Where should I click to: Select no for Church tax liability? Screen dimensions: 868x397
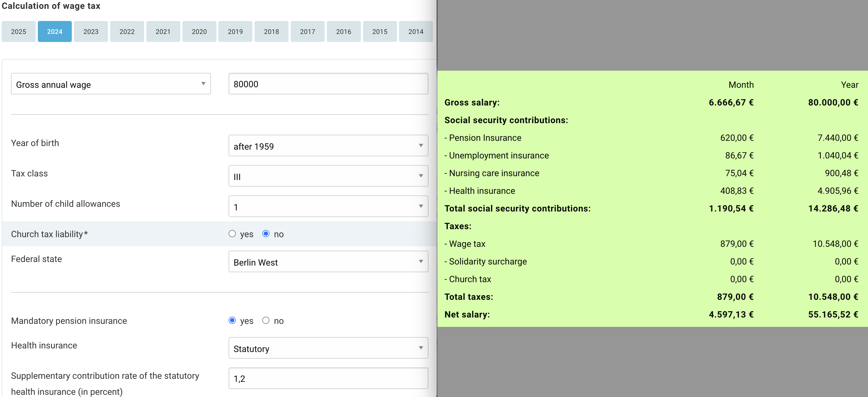[266, 234]
